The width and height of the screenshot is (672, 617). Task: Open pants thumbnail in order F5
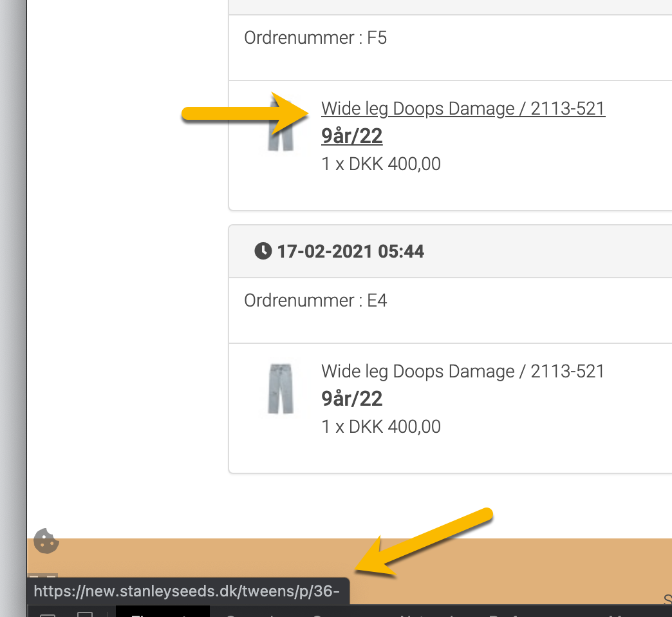[281, 126]
